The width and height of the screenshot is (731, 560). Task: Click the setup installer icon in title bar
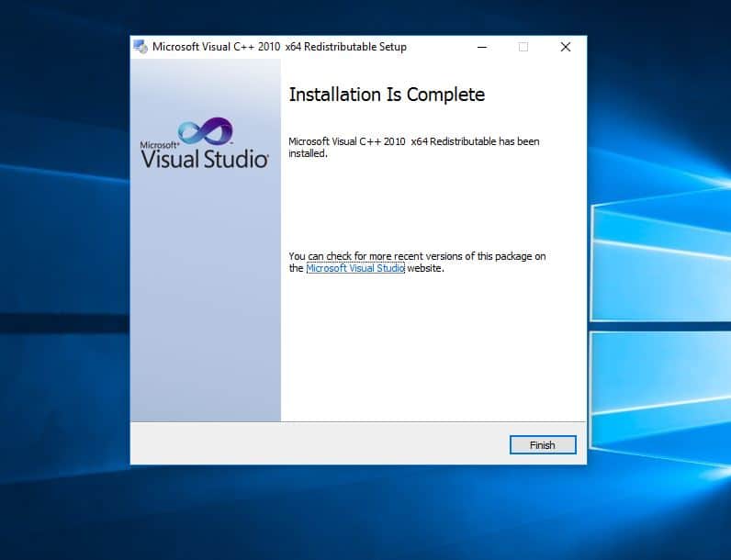(141, 47)
